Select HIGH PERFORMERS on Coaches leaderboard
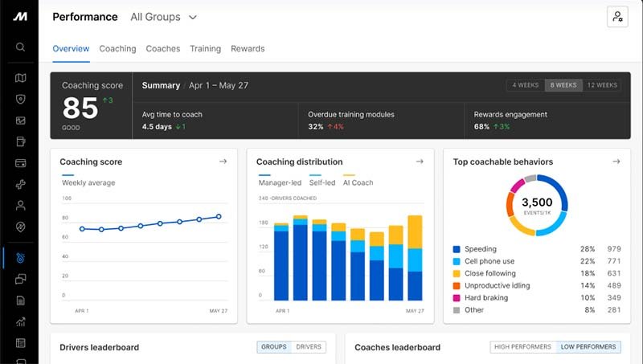Image resolution: width=643 pixels, height=364 pixels. tap(522, 347)
